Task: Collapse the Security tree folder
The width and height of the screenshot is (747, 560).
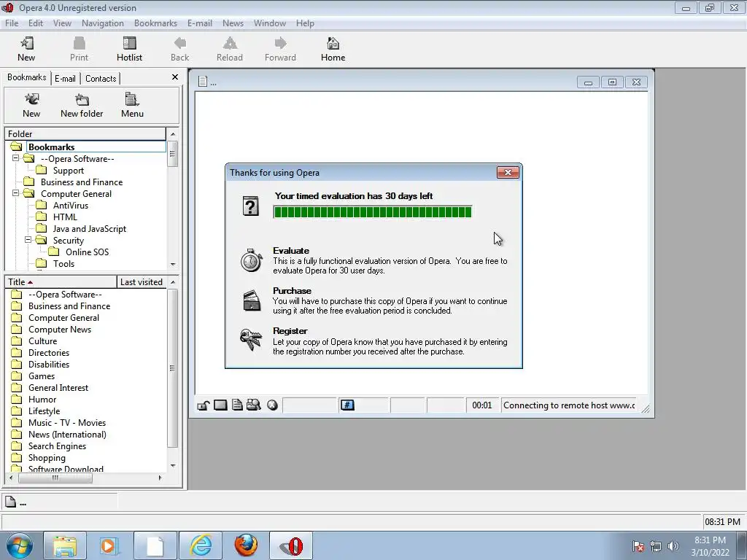Action: point(28,239)
